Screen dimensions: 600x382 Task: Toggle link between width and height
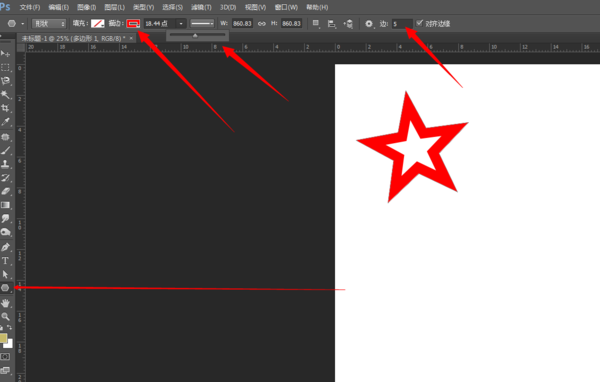tap(262, 24)
